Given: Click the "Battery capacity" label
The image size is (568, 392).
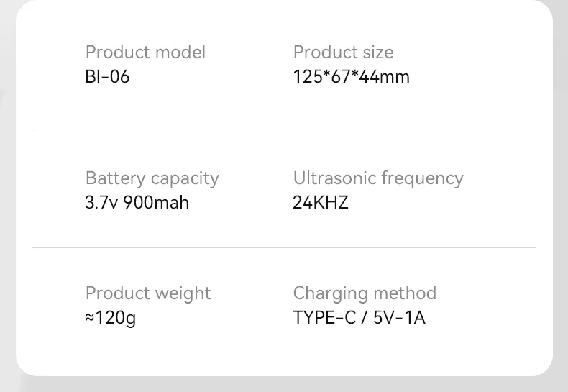Looking at the screenshot, I should click(152, 178).
